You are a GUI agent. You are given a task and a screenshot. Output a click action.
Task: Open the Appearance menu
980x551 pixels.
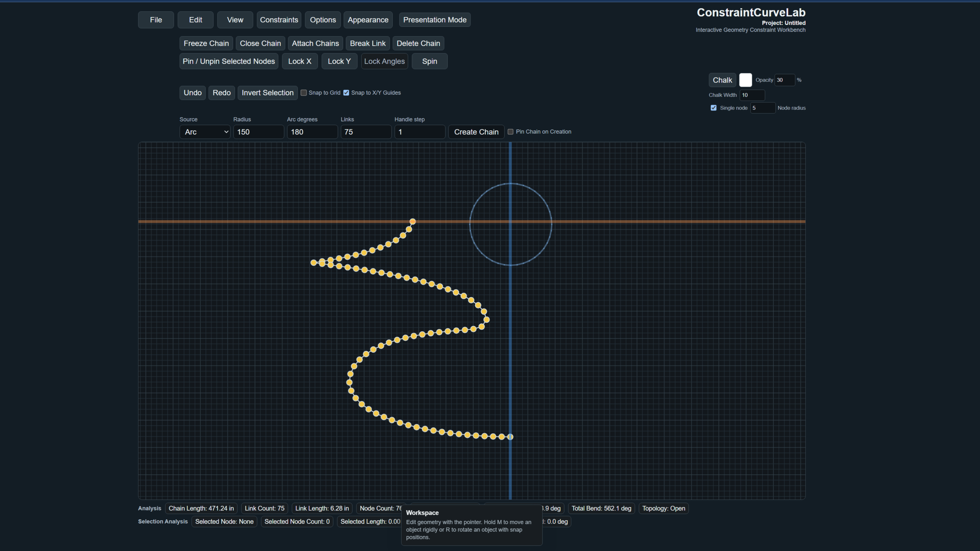point(368,20)
